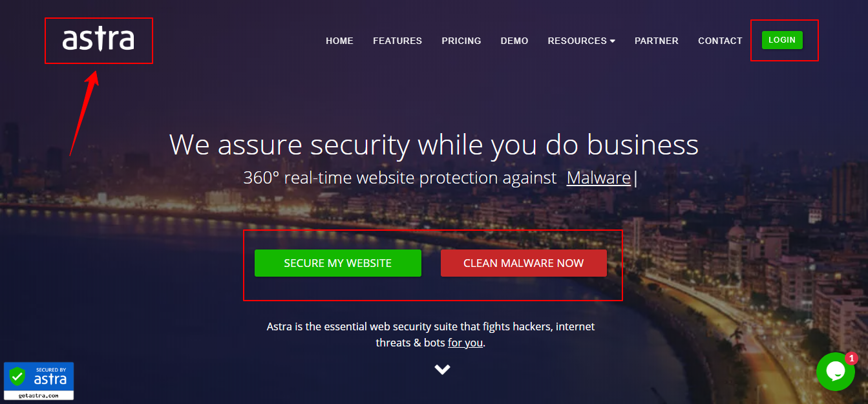Click the red CLEAN MALWARE NOW button

(x=524, y=263)
